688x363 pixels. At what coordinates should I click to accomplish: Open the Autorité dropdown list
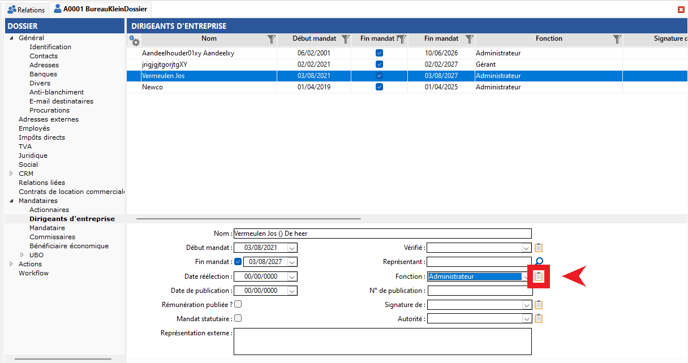tap(526, 319)
